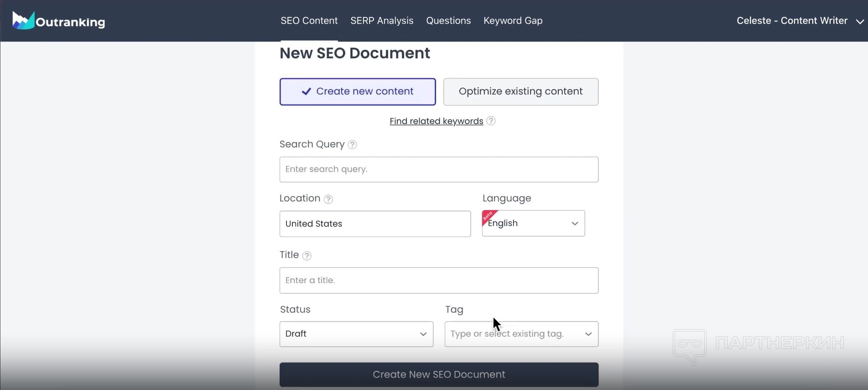868x390 pixels.
Task: Go to SERP Analysis tab
Action: [382, 21]
